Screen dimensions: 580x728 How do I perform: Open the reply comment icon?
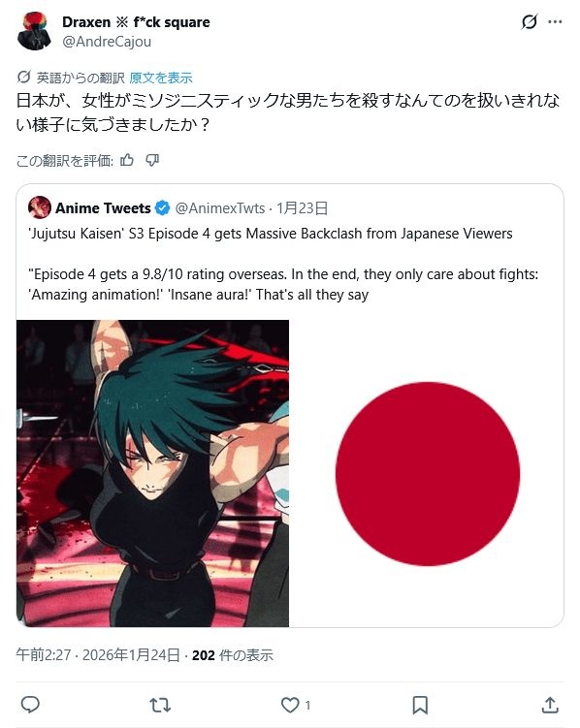[x=30, y=705]
